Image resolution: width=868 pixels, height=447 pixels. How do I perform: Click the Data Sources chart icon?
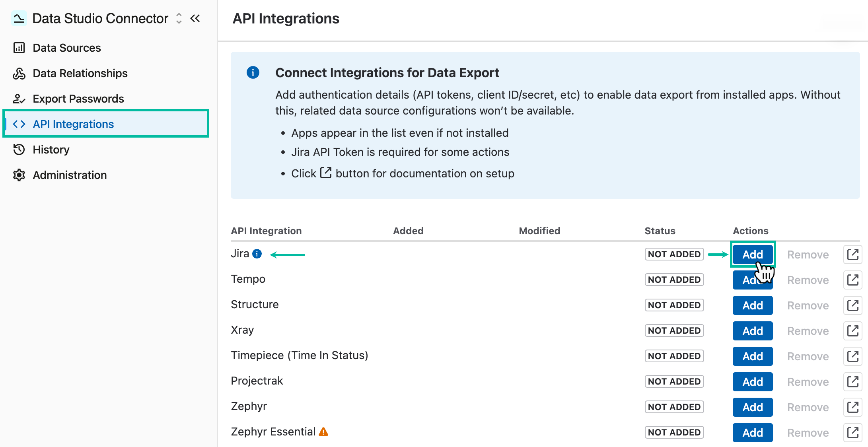pyautogui.click(x=19, y=48)
